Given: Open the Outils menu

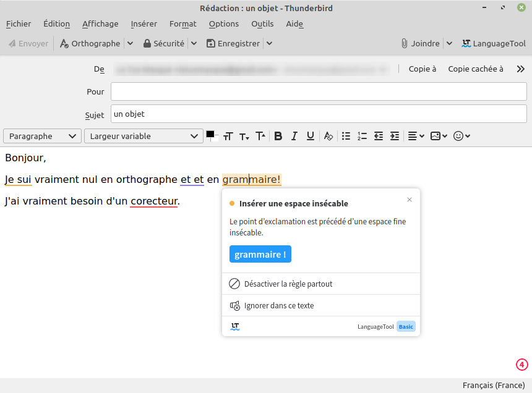Looking at the screenshot, I should [262, 23].
